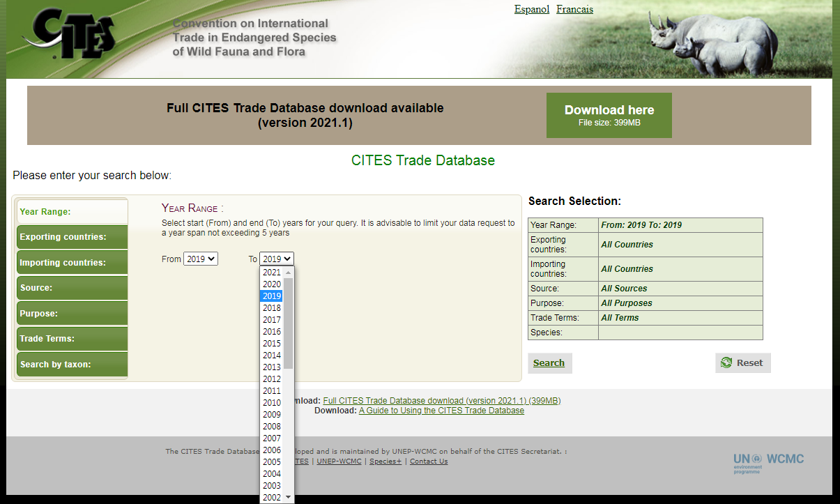Open the "From" year dropdown
This screenshot has height=504, width=840.
tap(199, 258)
